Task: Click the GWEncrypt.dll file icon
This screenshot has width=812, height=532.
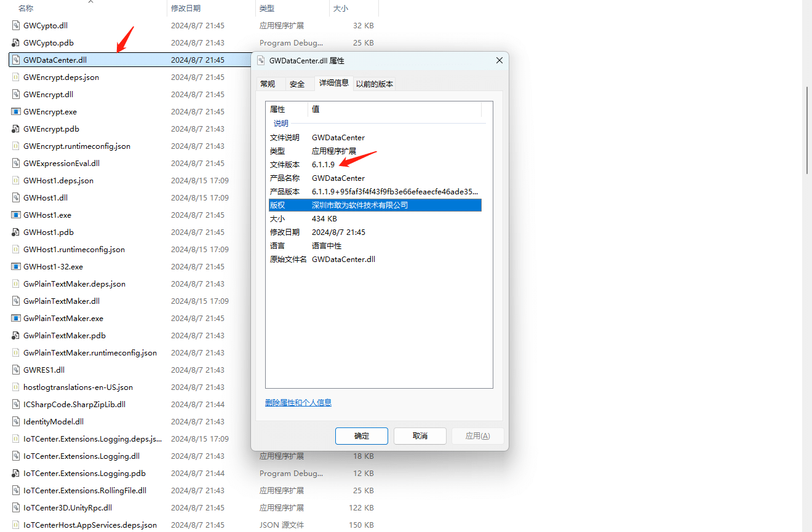Action: pos(16,95)
